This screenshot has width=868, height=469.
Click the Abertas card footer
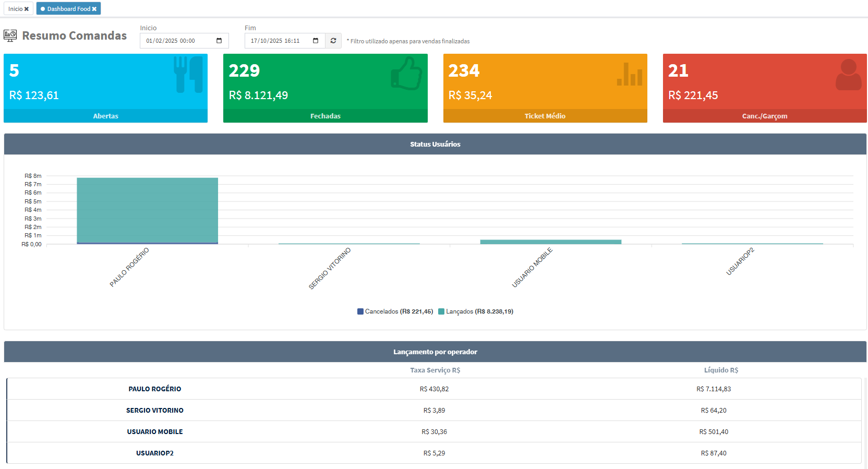pos(105,116)
